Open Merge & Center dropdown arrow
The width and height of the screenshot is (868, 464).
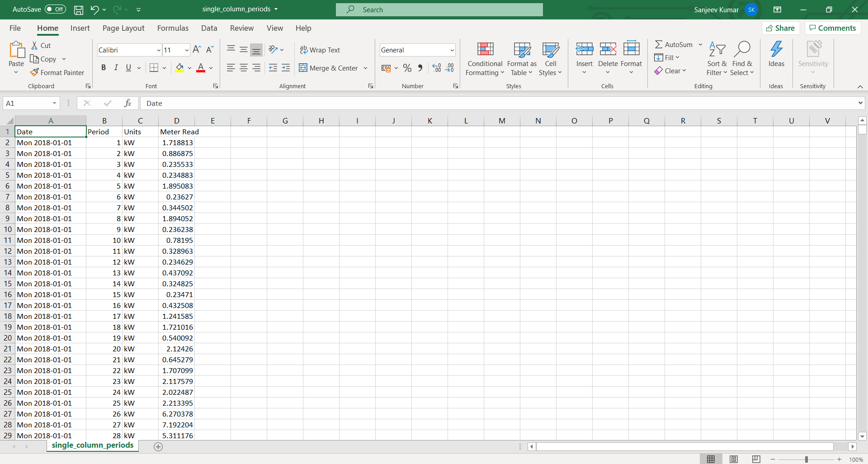coord(365,68)
